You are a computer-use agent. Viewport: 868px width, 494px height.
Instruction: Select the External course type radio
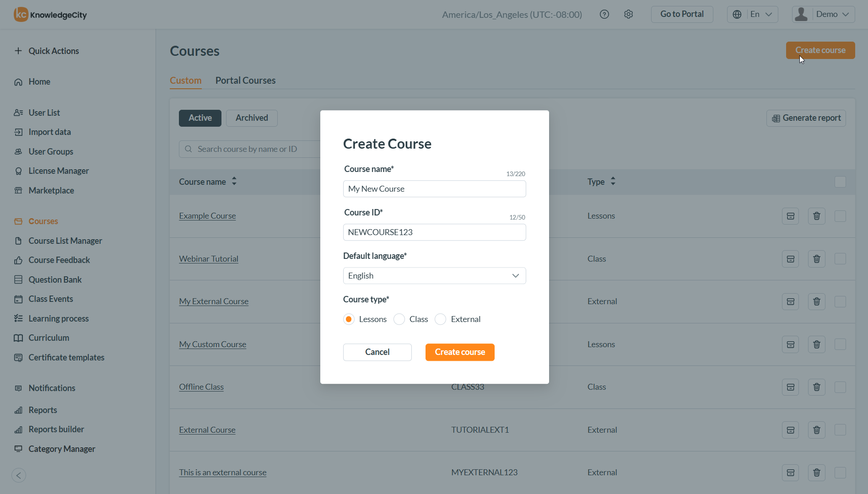click(x=441, y=319)
